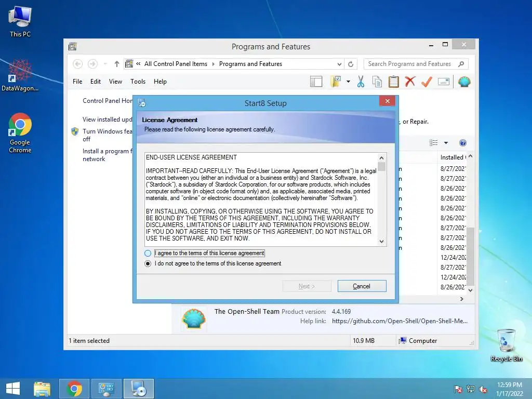Click the red X Delete icon
This screenshot has width=532, height=399.
click(x=410, y=82)
